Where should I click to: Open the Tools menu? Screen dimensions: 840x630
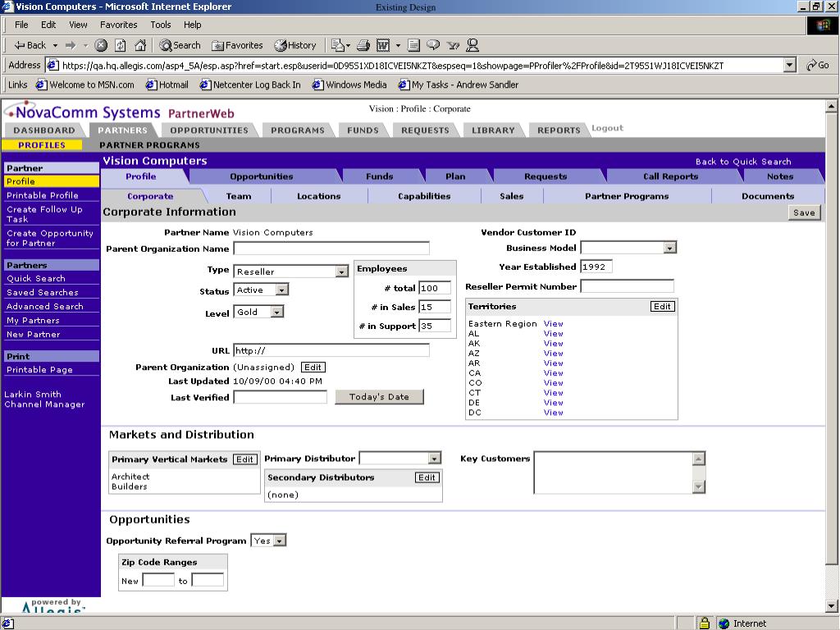[160, 25]
